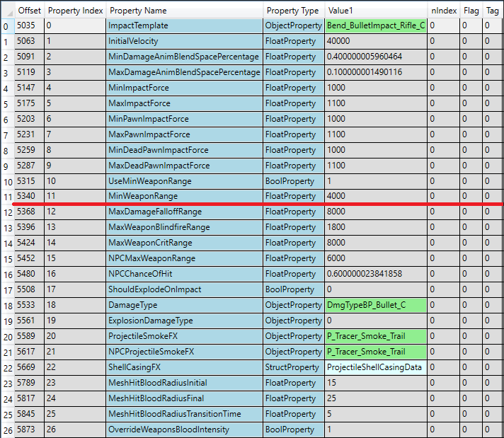Sort by the Property Name column header
This screenshot has width=504, height=438.
point(185,11)
